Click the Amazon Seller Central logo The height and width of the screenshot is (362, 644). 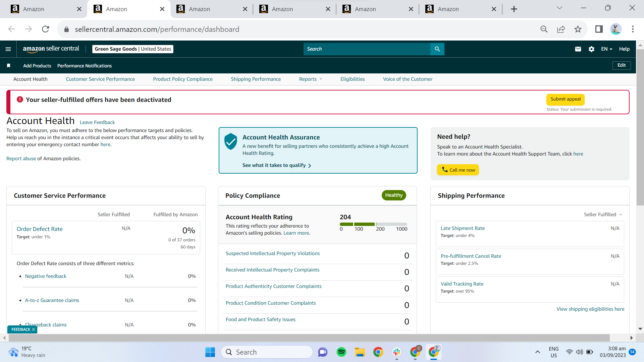pyautogui.click(x=51, y=49)
